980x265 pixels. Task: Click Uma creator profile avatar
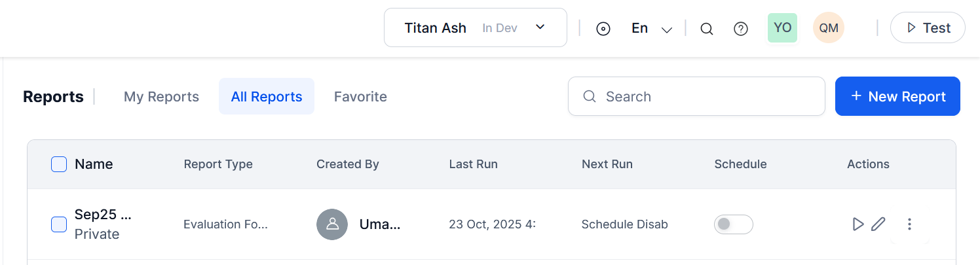point(332,224)
